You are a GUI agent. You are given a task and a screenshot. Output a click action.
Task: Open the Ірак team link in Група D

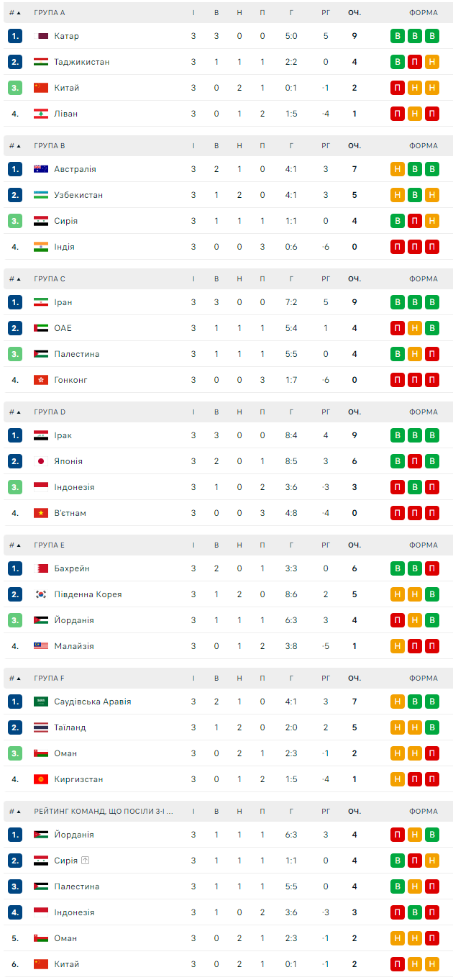pyautogui.click(x=63, y=435)
